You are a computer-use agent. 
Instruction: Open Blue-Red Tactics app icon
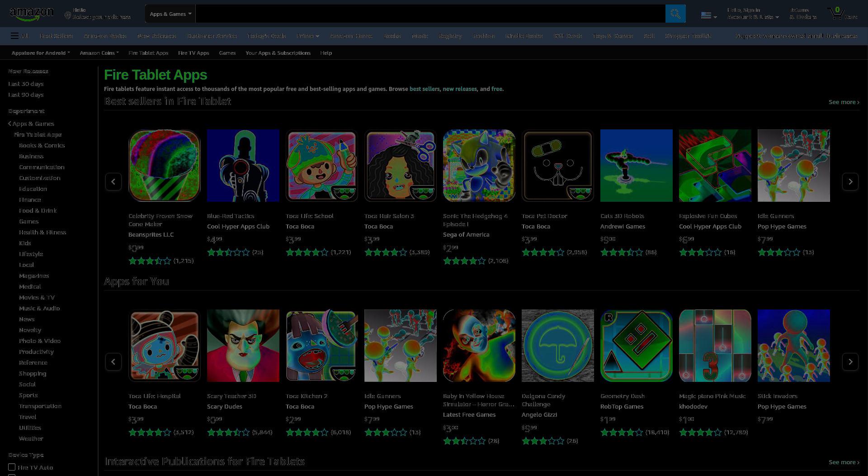[x=243, y=166]
